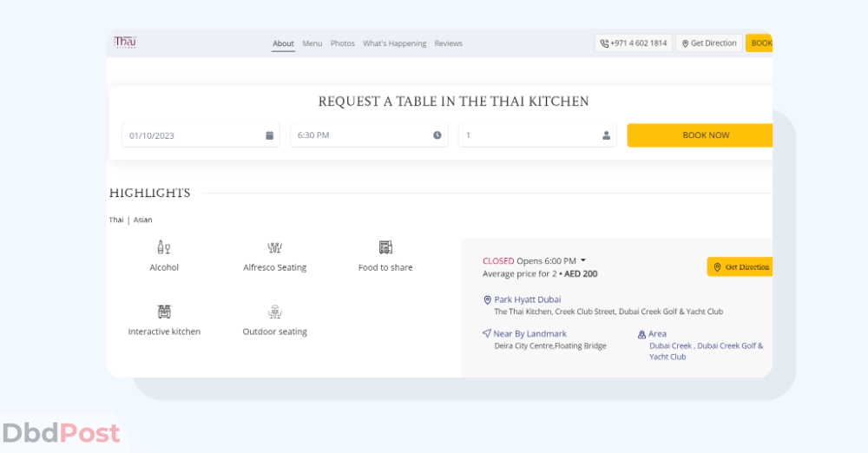Click the clock icon in time field
868x453 pixels.
437,135
